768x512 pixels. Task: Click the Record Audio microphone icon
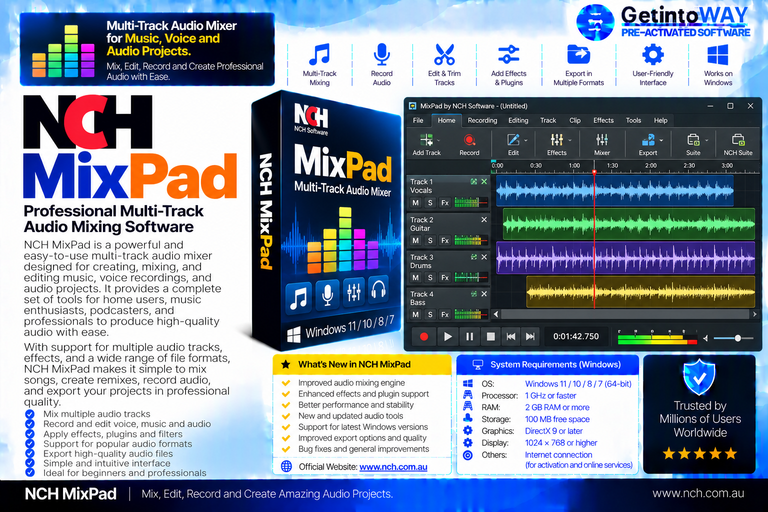point(382,55)
